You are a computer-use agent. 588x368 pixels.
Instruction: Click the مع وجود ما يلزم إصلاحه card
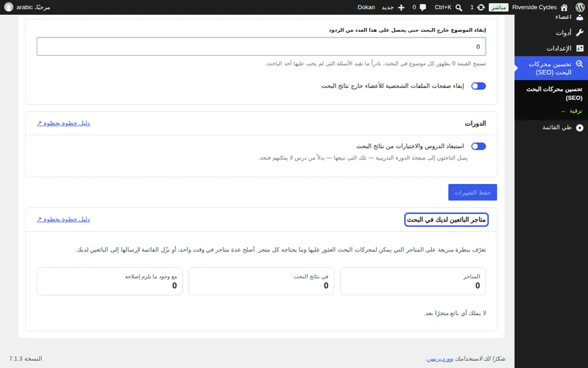click(110, 282)
